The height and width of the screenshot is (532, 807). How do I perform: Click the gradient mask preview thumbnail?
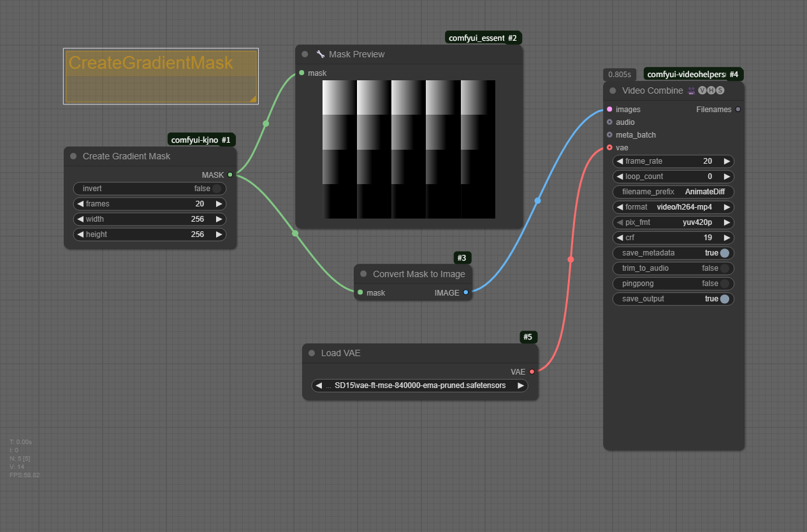[x=409, y=149]
